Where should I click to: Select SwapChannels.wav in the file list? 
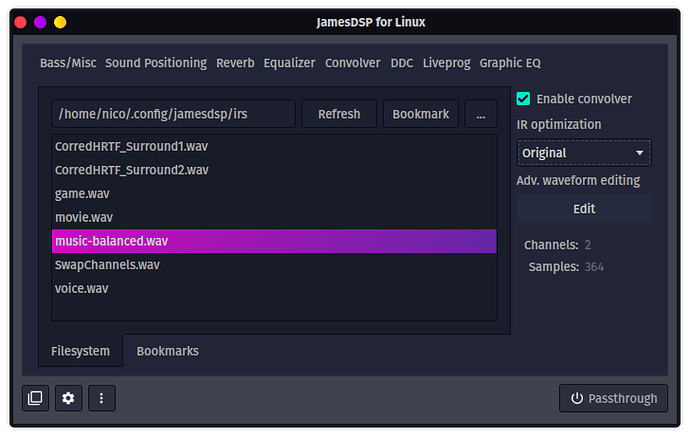pyautogui.click(x=274, y=265)
